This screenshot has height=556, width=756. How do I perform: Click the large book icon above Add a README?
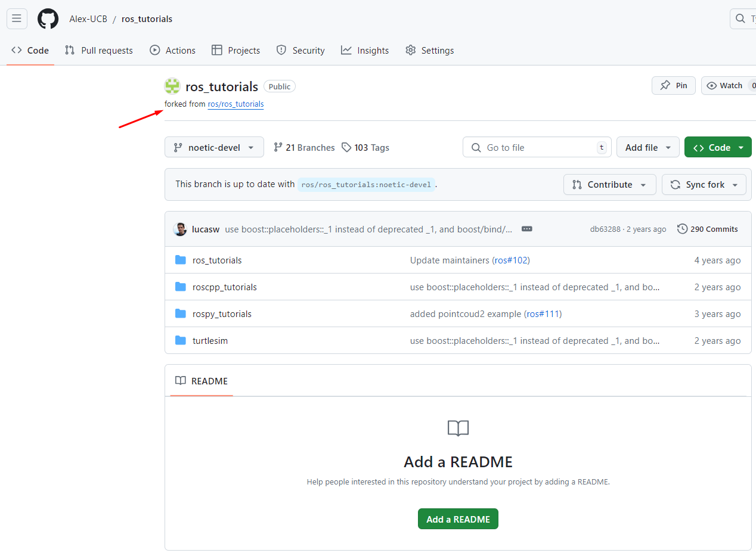458,428
